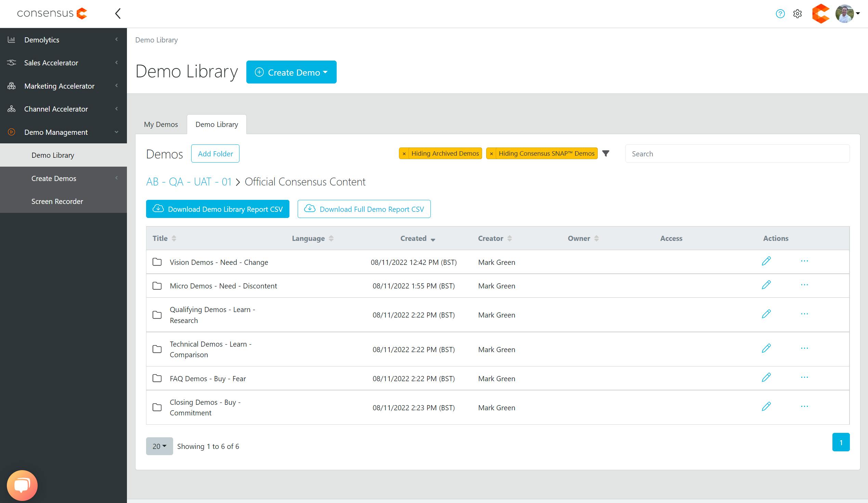Click the demo Search field
Viewport: 868px width, 503px height.
pyautogui.click(x=737, y=154)
